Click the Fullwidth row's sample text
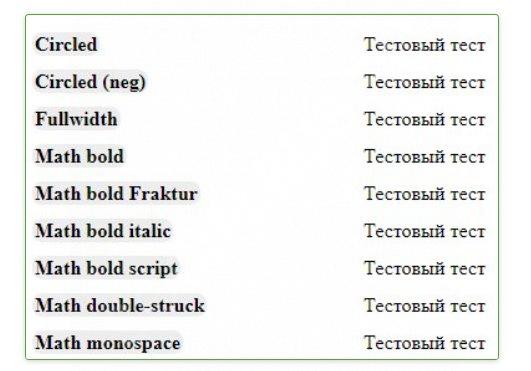The width and height of the screenshot is (531, 371). coord(425,119)
